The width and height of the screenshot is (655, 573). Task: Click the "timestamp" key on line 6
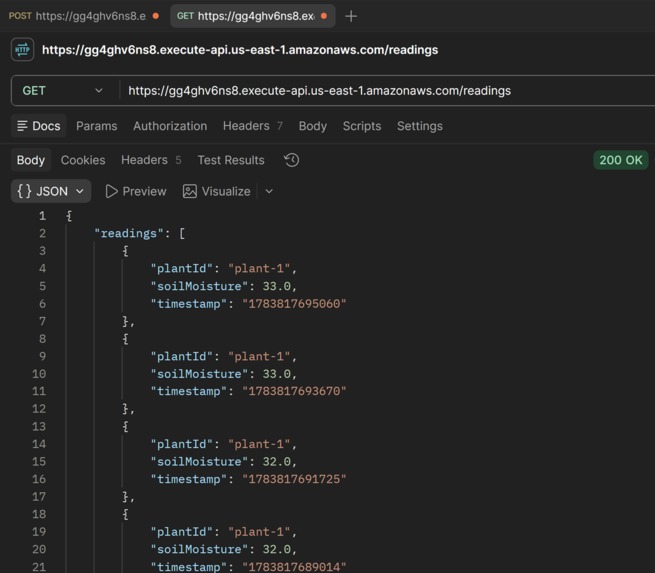coord(189,304)
